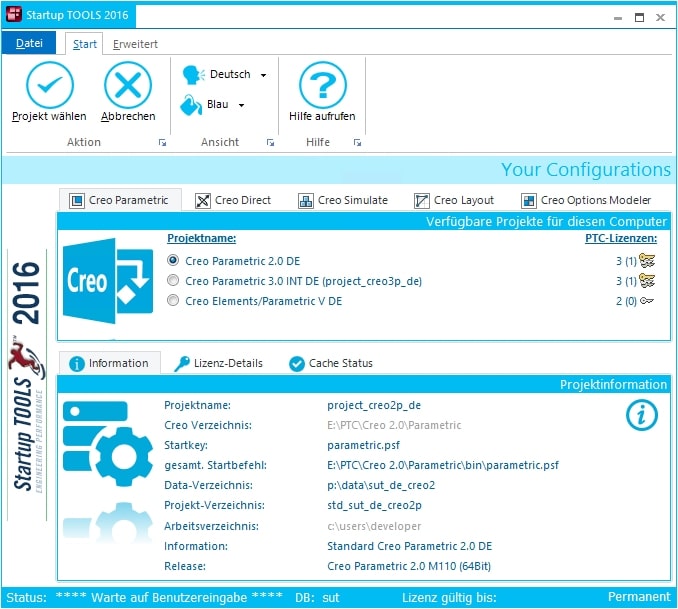678x609 pixels.
Task: Open the Creo Simulate tab
Action: pos(343,201)
